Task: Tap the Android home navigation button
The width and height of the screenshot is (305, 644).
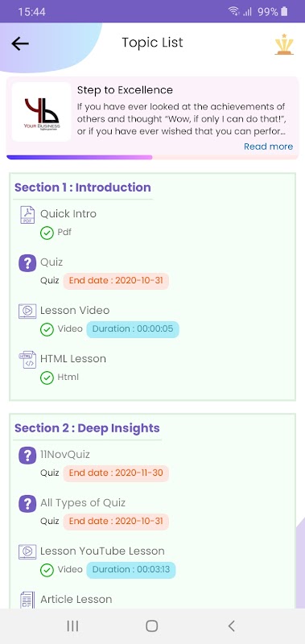Action: [x=152, y=626]
